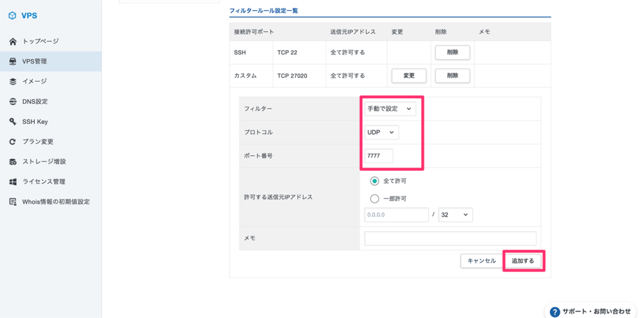This screenshot has width=644, height=318.
Task: Select the 一部許可 radio button
Action: coord(374,199)
